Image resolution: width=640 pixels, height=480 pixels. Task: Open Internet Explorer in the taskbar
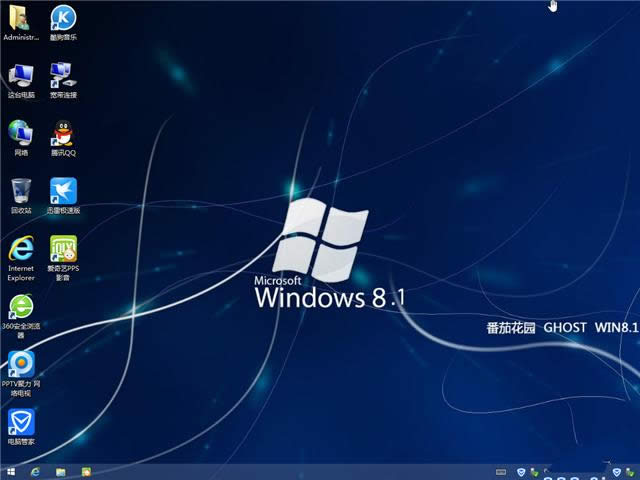click(x=36, y=471)
